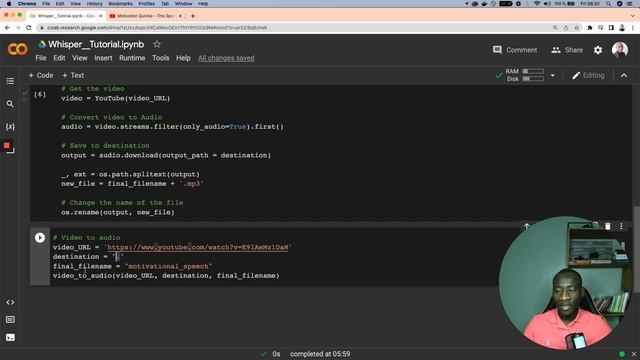The image size is (640, 360).
Task: Open the Chrome three-dot menu
Action: [633, 28]
